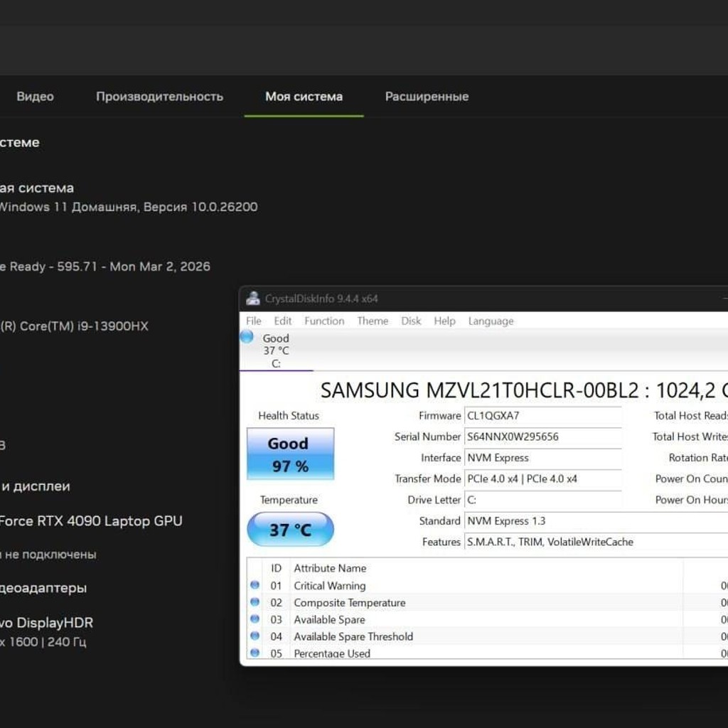The image size is (728, 728).
Task: Select the Available Spare Threshold text
Action: pos(353,636)
